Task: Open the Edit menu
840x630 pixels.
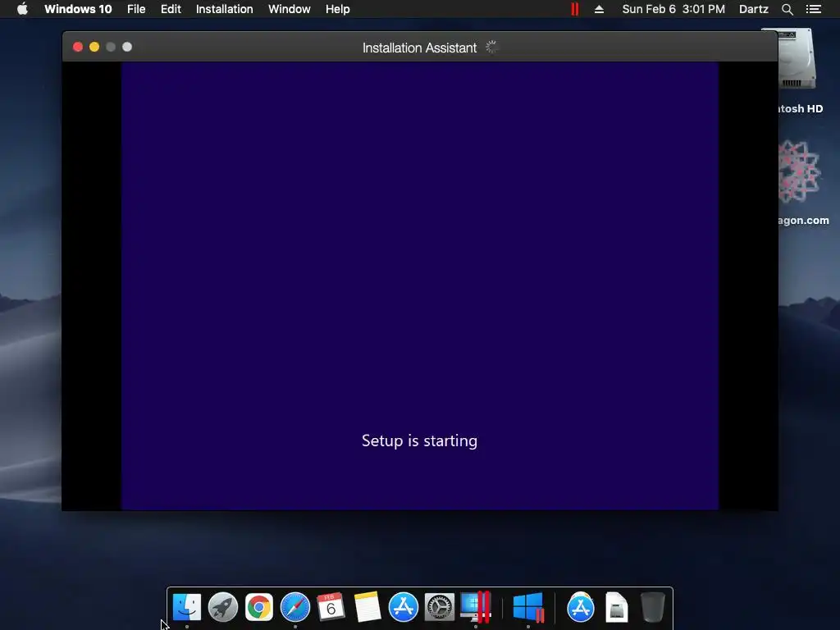Action: pyautogui.click(x=171, y=9)
